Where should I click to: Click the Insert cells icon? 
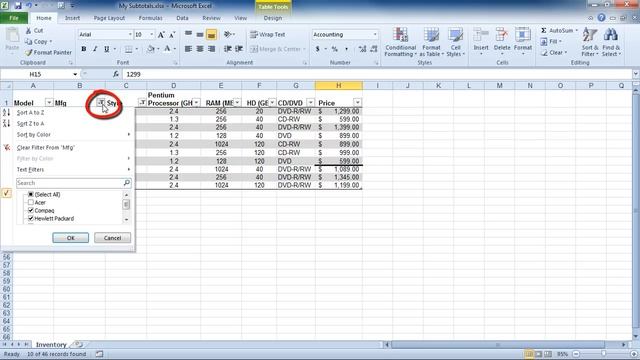481,36
